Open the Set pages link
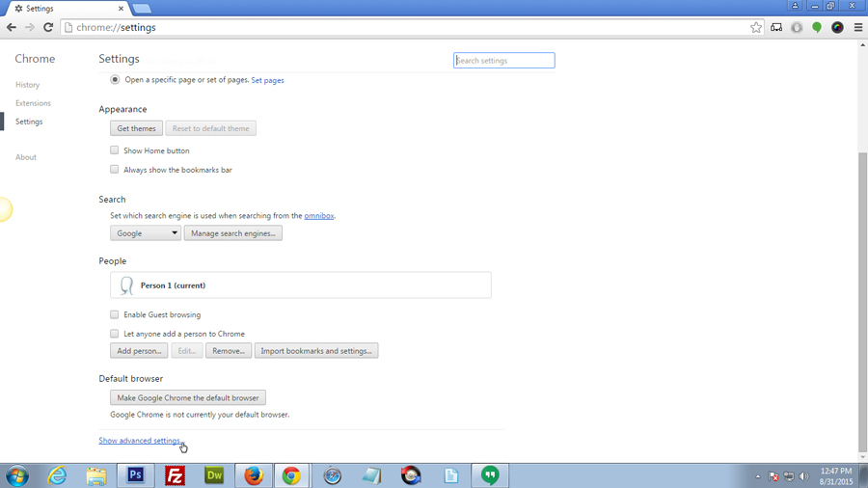This screenshot has height=488, width=868. 267,80
